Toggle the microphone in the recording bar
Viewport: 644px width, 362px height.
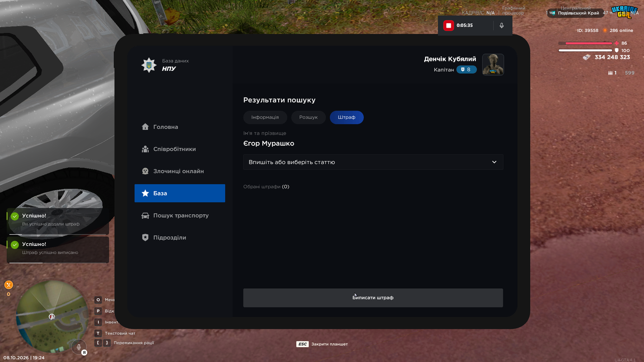(502, 25)
